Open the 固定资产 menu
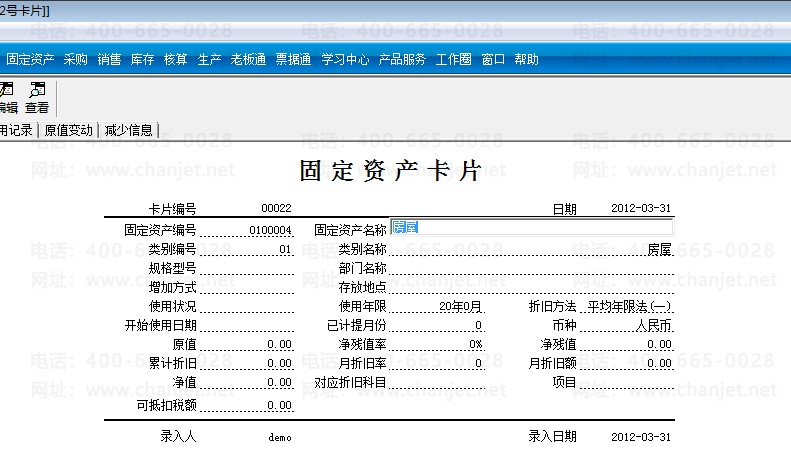This screenshot has width=791, height=461. pos(30,60)
